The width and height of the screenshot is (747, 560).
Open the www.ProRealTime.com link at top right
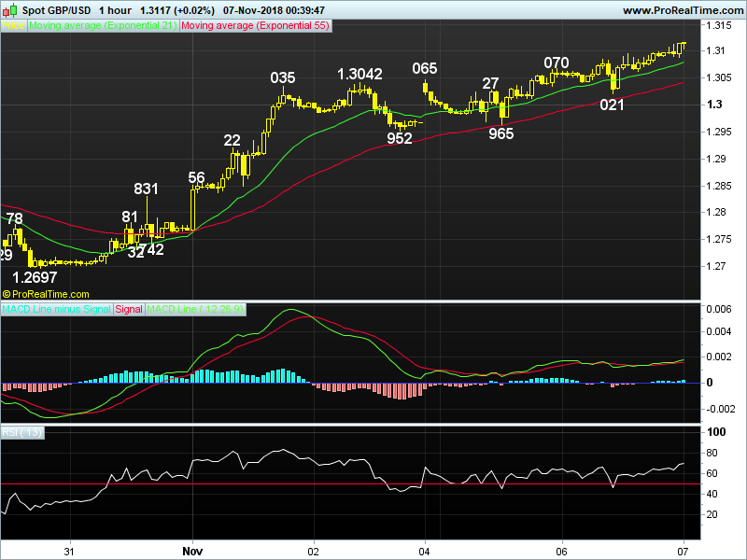click(681, 9)
